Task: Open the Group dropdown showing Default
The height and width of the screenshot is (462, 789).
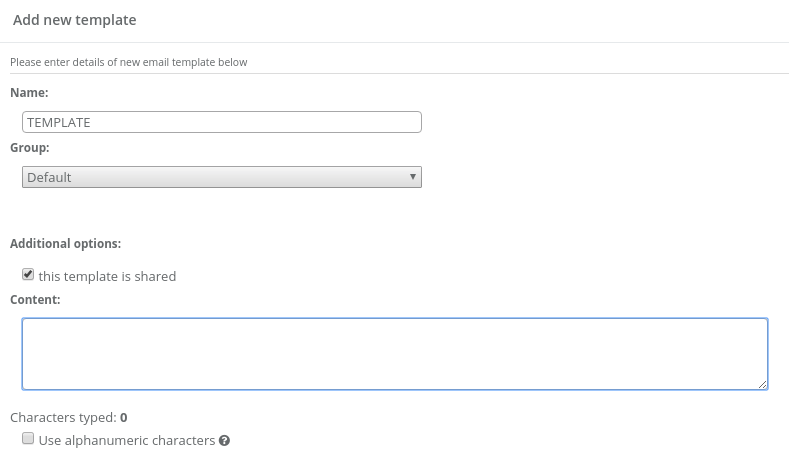Action: point(221,177)
